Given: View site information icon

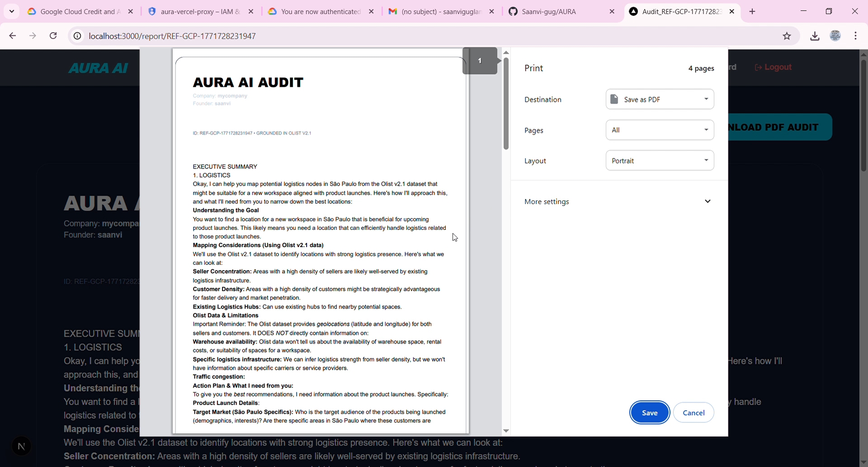Looking at the screenshot, I should (78, 36).
